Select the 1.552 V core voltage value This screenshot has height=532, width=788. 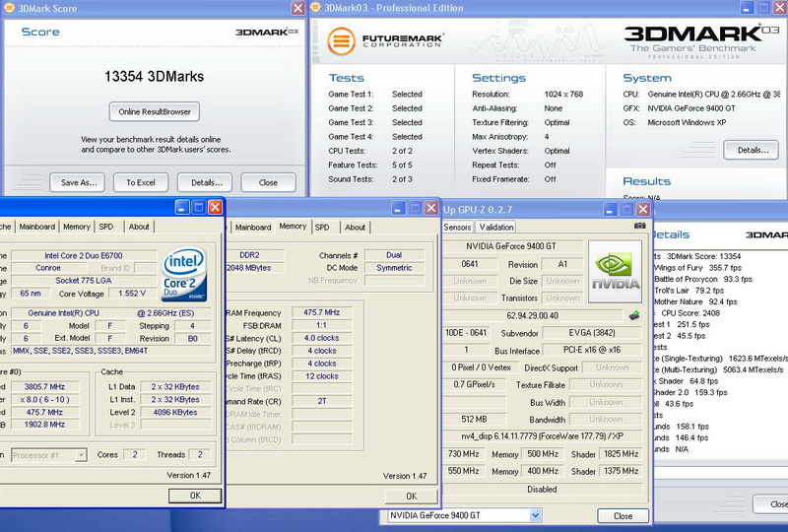132,294
